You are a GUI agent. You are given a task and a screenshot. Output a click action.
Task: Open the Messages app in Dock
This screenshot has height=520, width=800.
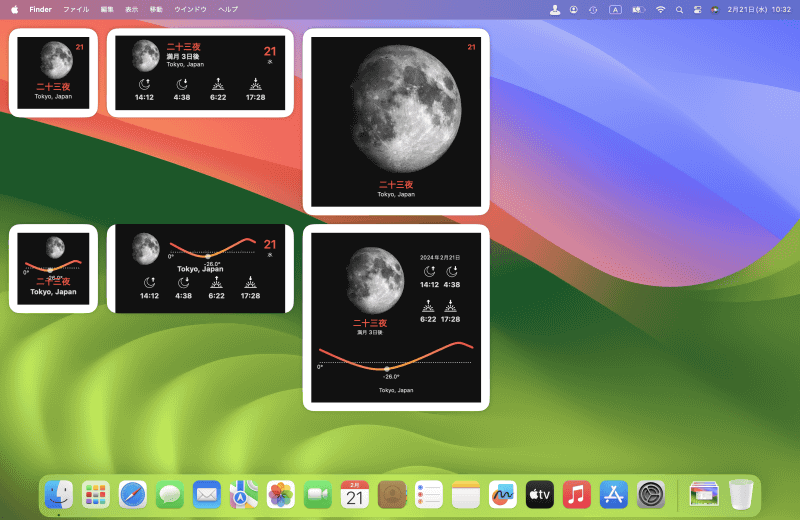170,494
